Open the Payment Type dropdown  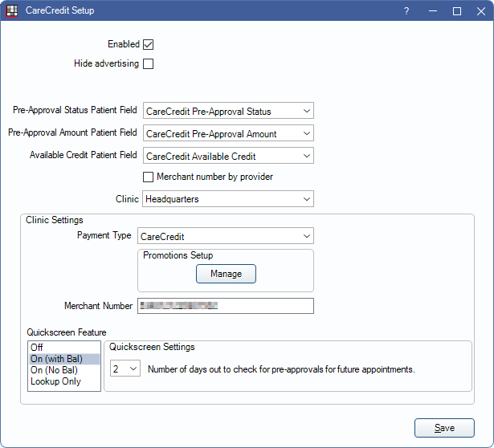[x=226, y=236]
